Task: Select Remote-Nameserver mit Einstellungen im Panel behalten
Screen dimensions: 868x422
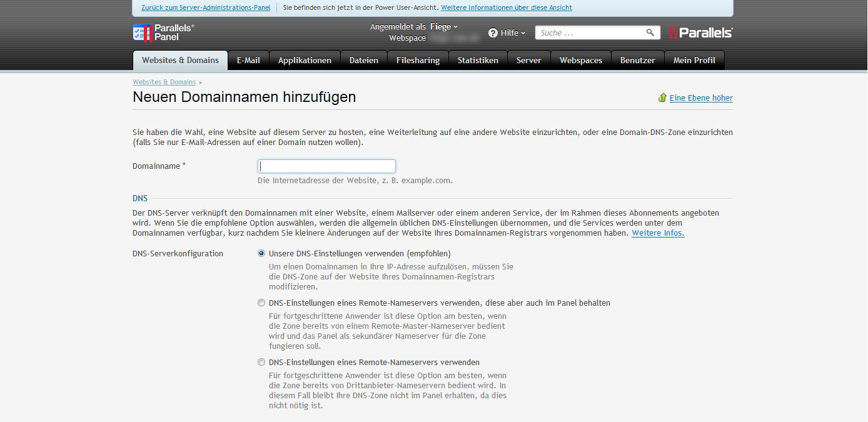Action: [x=261, y=303]
